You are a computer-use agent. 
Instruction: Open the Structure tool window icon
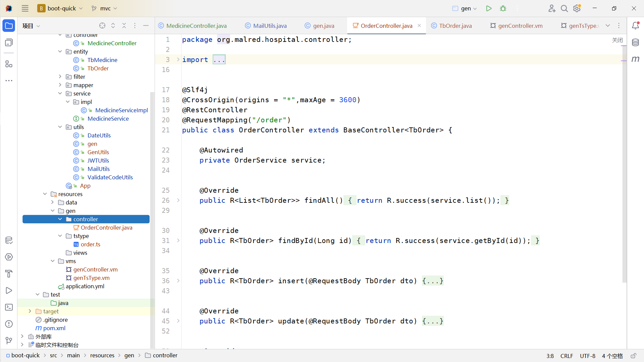pos(9,64)
